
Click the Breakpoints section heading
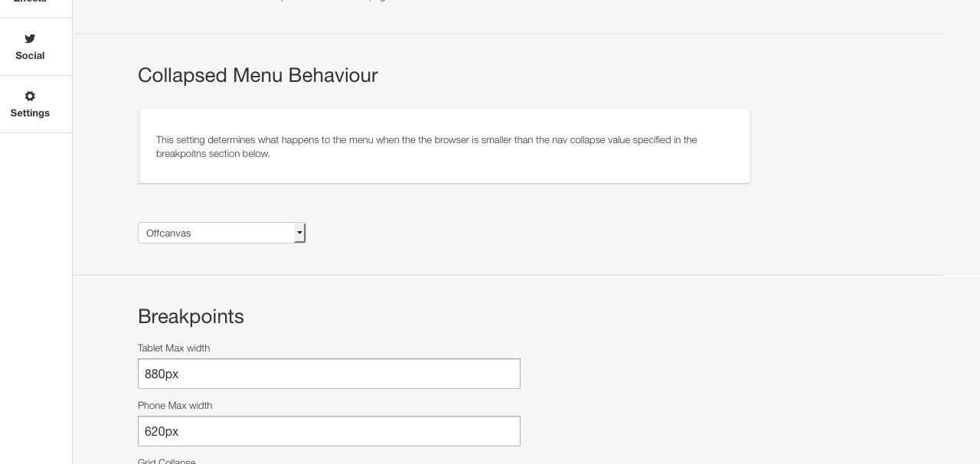click(x=191, y=316)
